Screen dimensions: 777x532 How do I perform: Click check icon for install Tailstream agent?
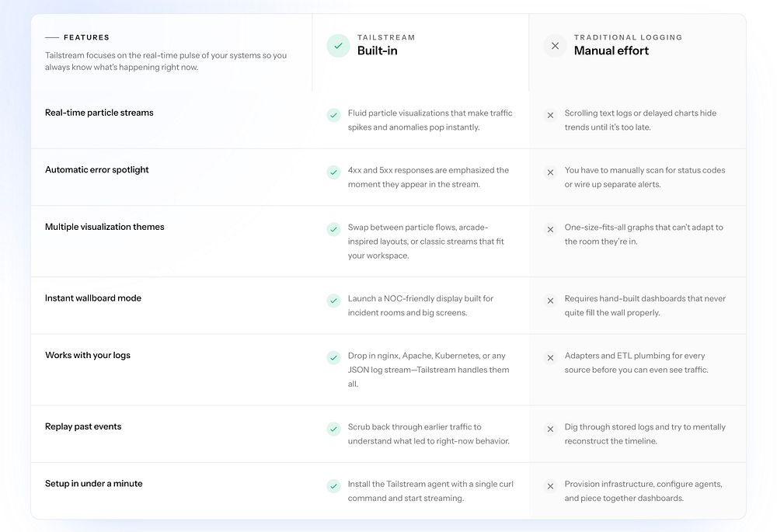(333, 486)
